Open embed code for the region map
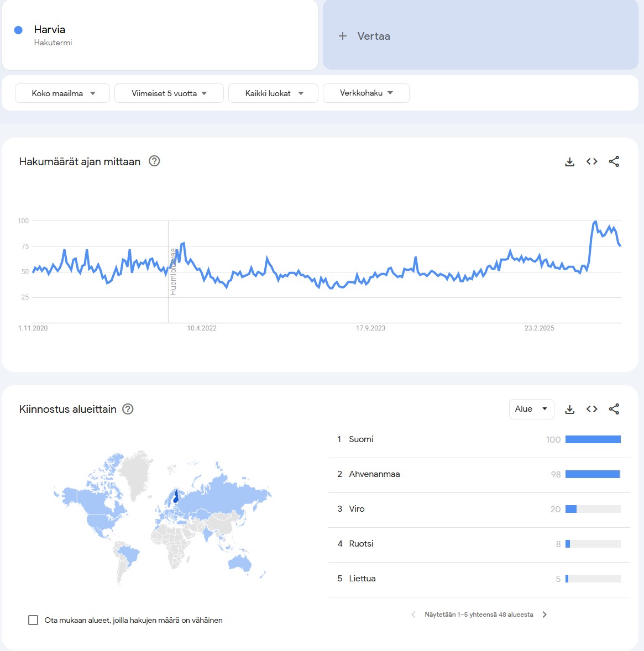Screen dimensions: 644x651 592,409
